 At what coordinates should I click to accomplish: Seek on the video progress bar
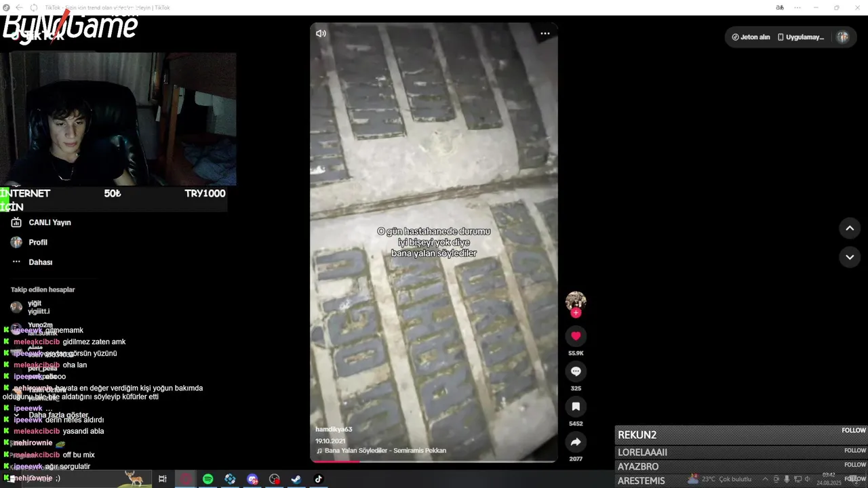click(434, 462)
